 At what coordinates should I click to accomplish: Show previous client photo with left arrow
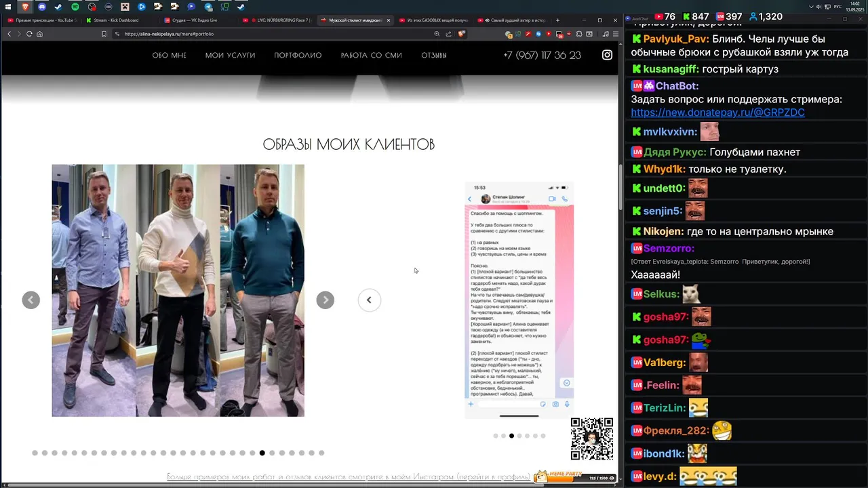pyautogui.click(x=31, y=300)
